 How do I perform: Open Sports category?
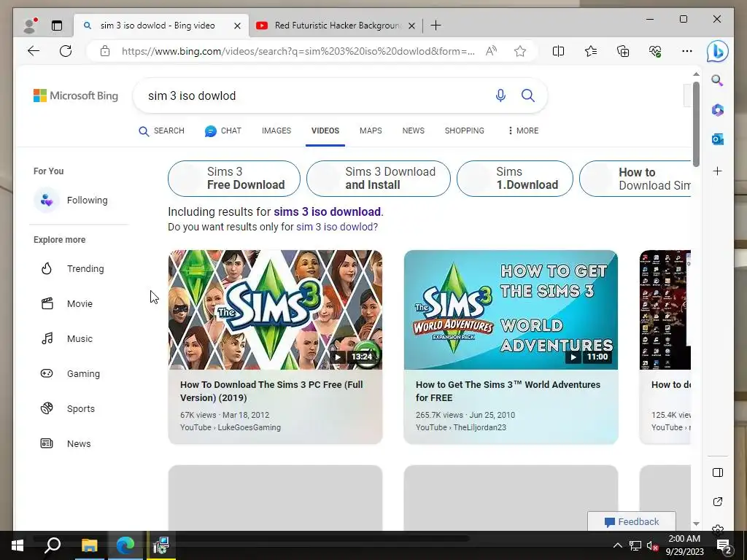point(68,408)
